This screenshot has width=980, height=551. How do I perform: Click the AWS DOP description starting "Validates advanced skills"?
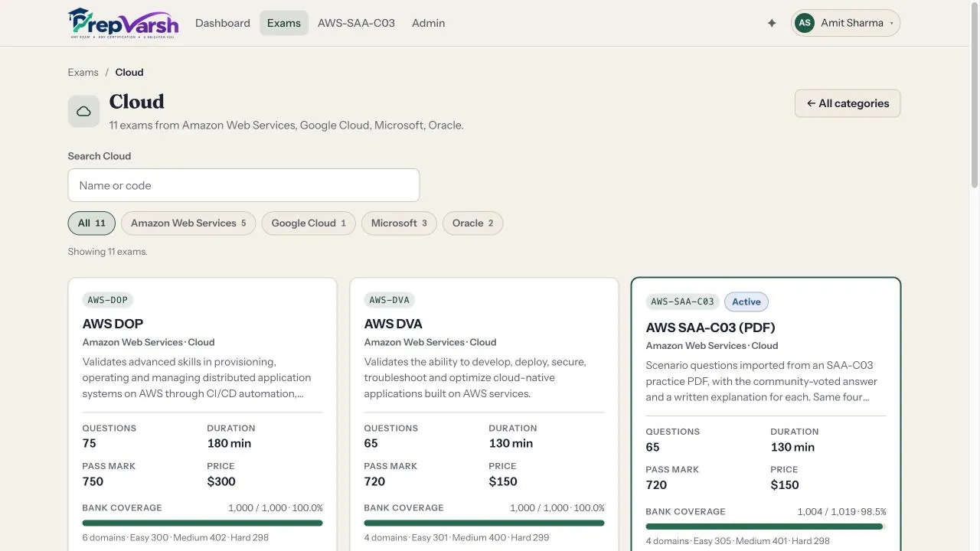point(197,378)
